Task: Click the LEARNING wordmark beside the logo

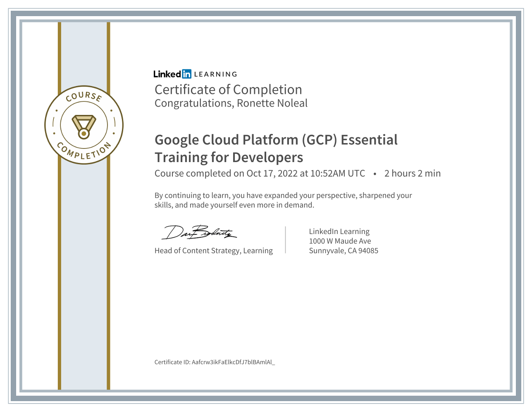Action: click(215, 74)
